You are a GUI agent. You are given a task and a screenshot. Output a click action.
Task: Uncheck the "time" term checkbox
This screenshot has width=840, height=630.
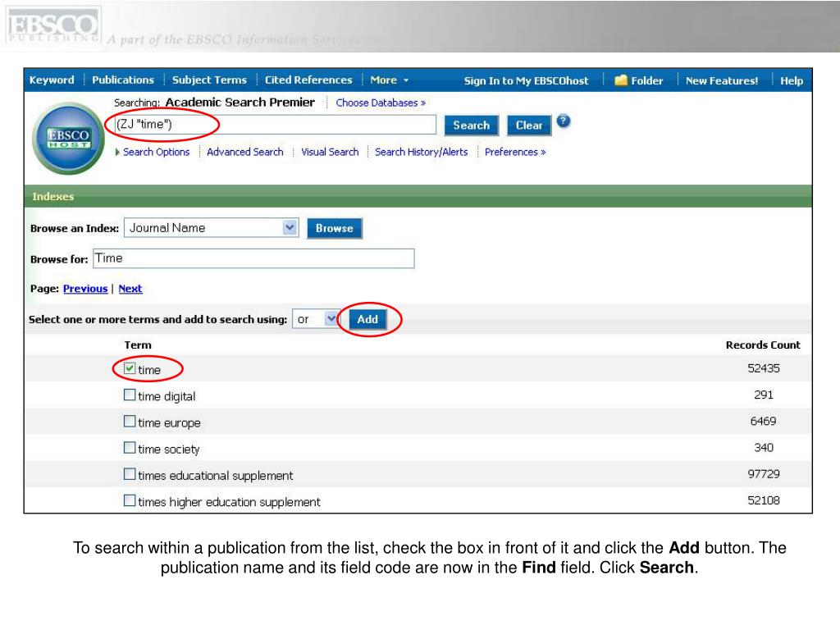point(129,368)
